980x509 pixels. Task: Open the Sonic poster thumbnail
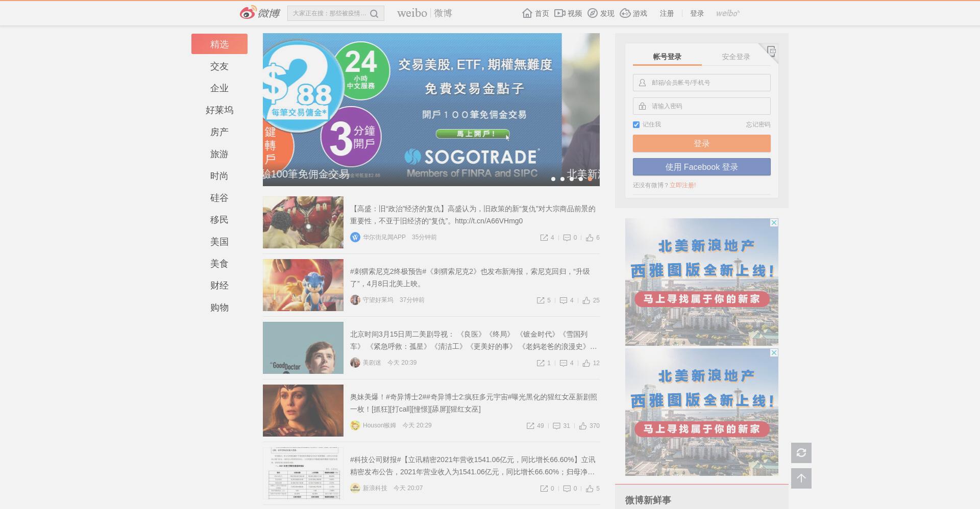[303, 285]
